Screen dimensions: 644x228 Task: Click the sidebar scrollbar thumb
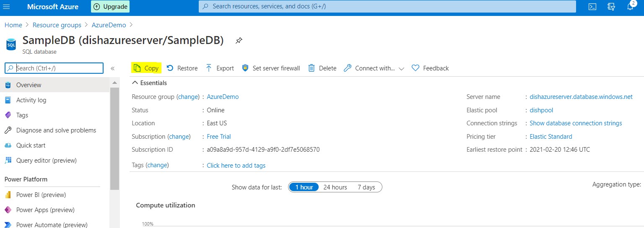click(x=114, y=138)
